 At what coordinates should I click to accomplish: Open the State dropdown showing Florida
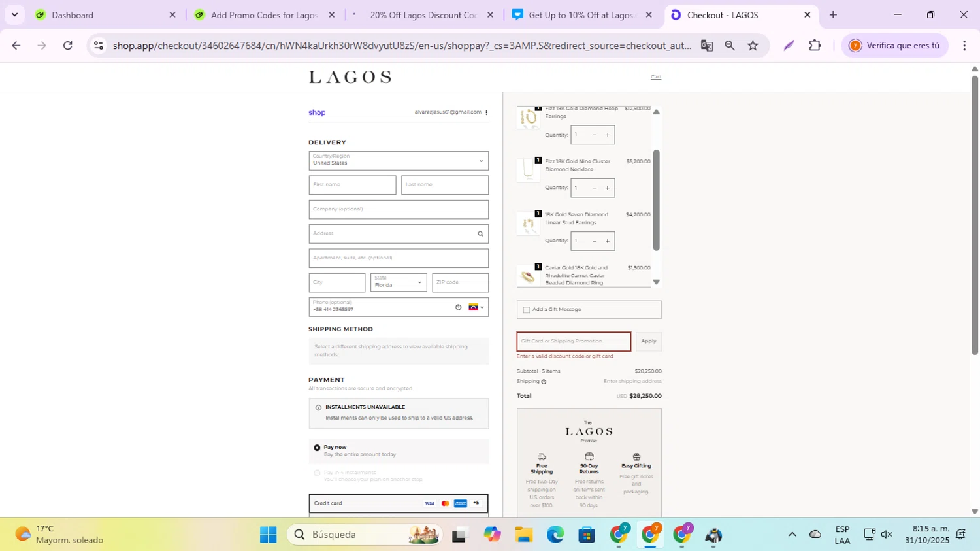tap(399, 282)
